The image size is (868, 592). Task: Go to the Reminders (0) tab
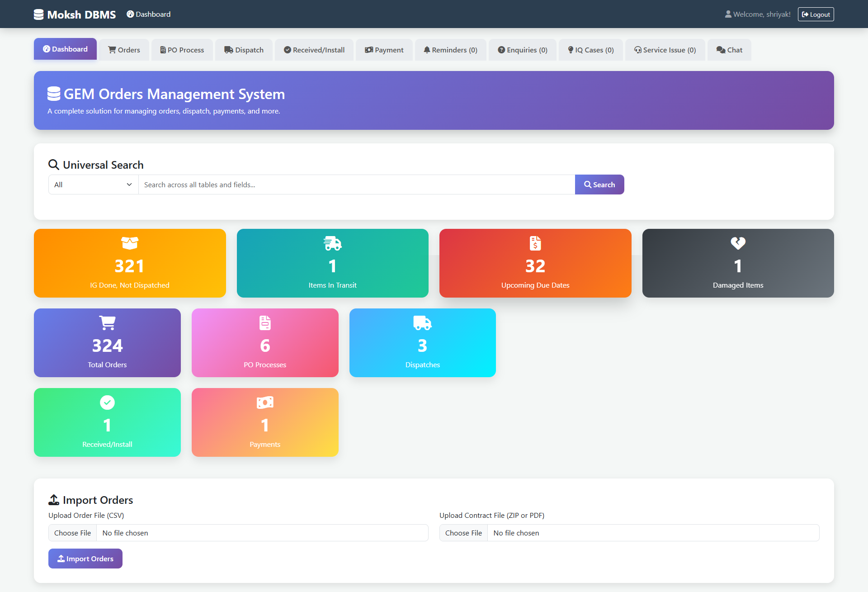450,50
